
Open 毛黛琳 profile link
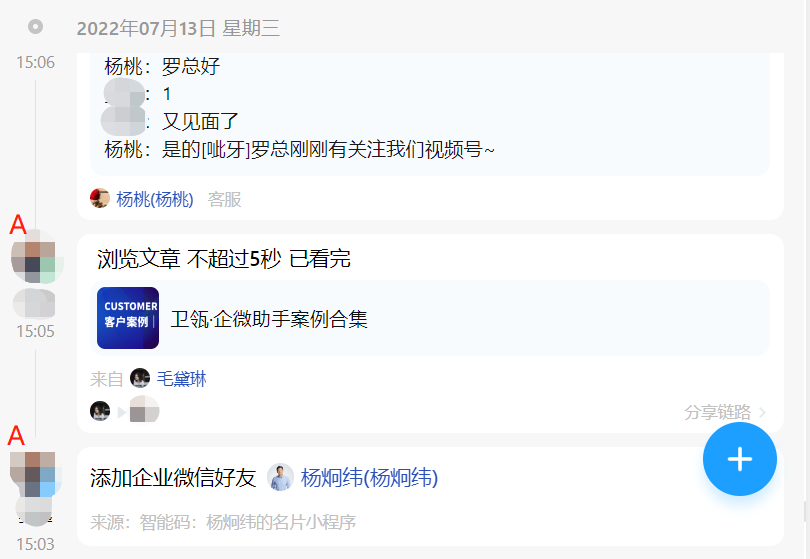click(x=181, y=379)
